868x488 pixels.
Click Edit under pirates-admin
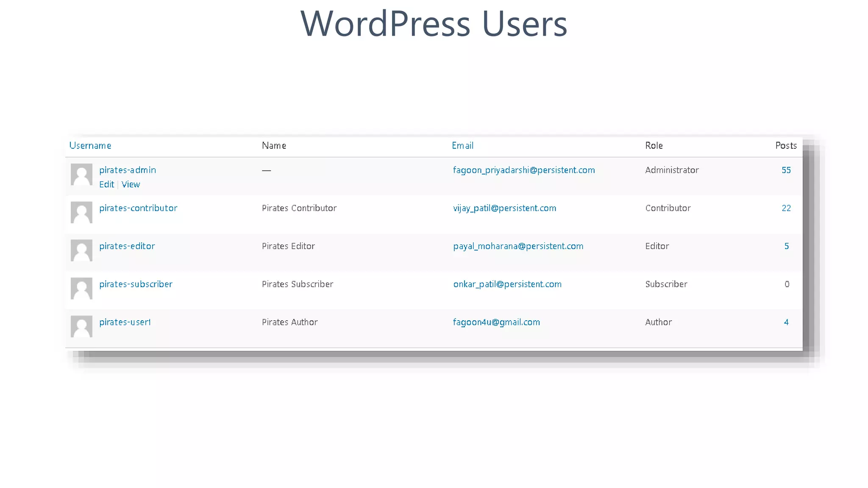[106, 184]
